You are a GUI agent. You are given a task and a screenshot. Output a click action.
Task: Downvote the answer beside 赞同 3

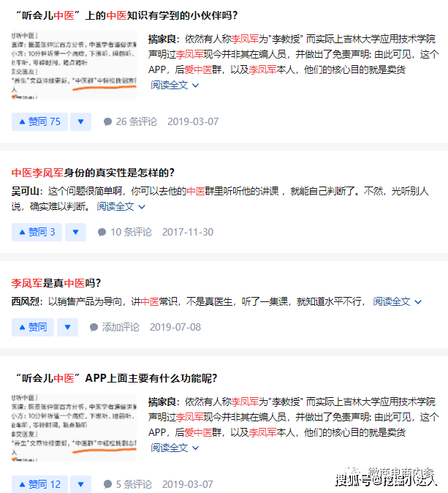click(x=75, y=232)
